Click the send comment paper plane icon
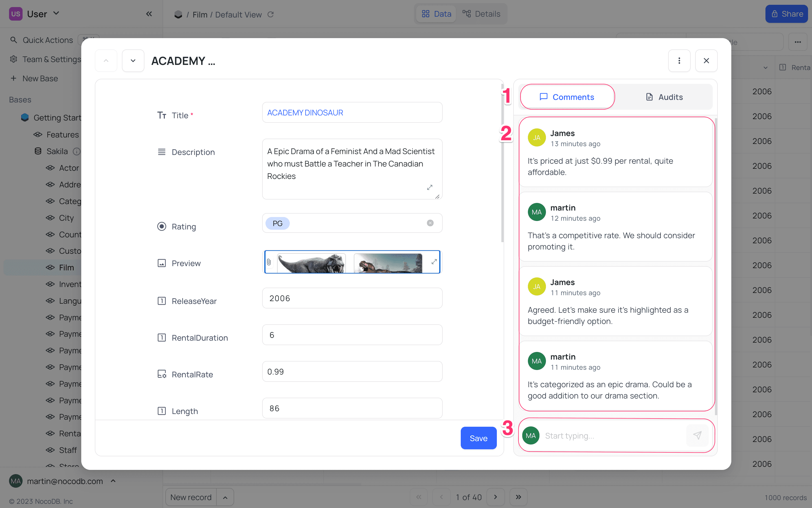This screenshot has width=812, height=508. tap(697, 435)
